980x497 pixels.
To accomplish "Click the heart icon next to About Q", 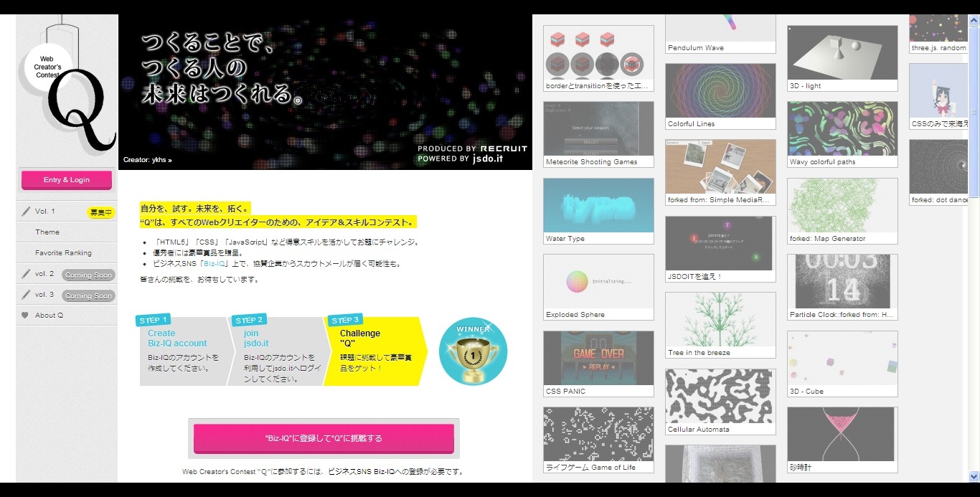I will click(26, 315).
